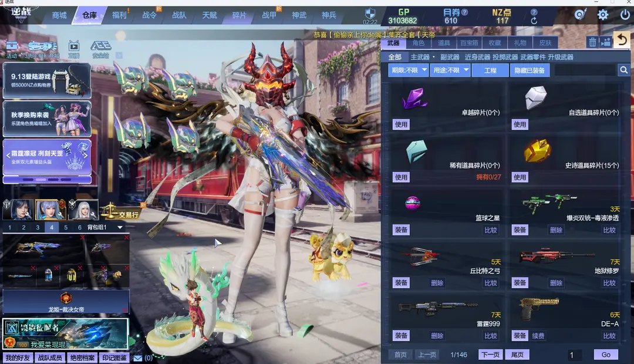Screen dimensions: 634x364
Task: Open the 秋季换购来袭 banner
Action: 47,119
